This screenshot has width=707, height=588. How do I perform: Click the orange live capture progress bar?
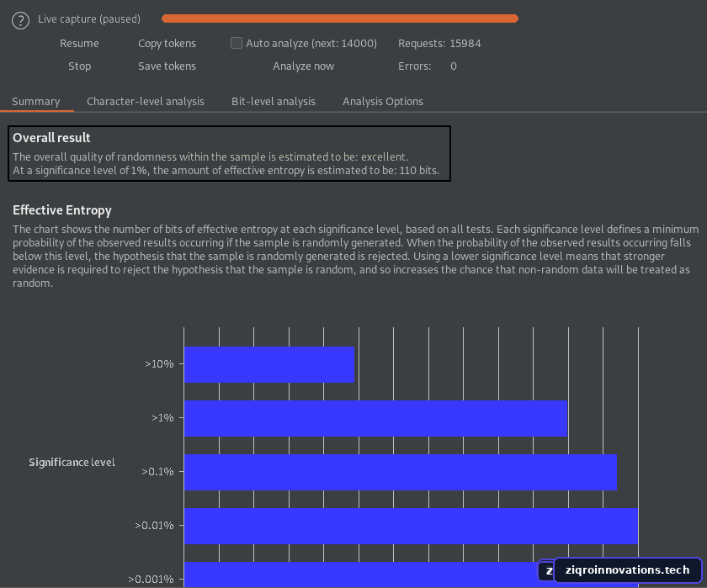coord(340,19)
